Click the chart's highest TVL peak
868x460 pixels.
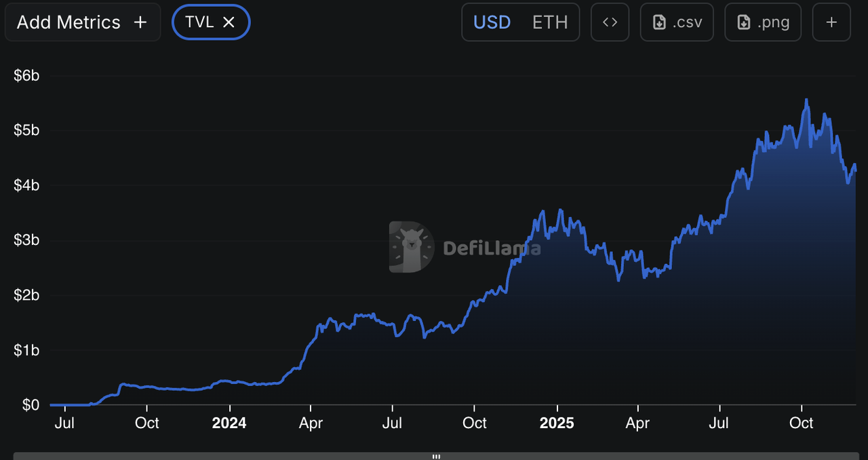[806, 100]
